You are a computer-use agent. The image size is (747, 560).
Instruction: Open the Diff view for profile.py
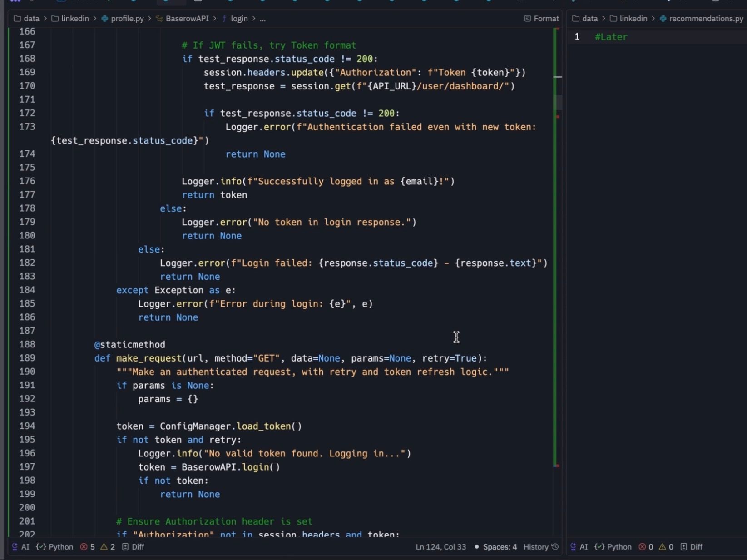[x=133, y=547]
